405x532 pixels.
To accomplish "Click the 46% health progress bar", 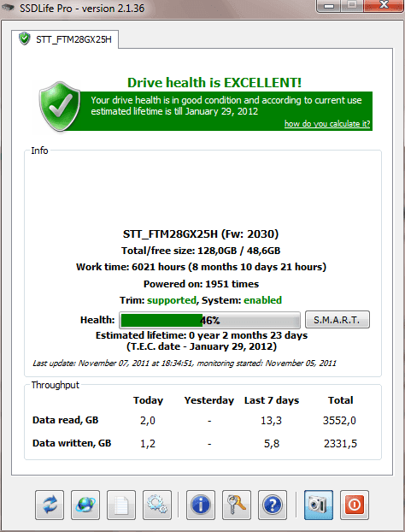I will (209, 320).
